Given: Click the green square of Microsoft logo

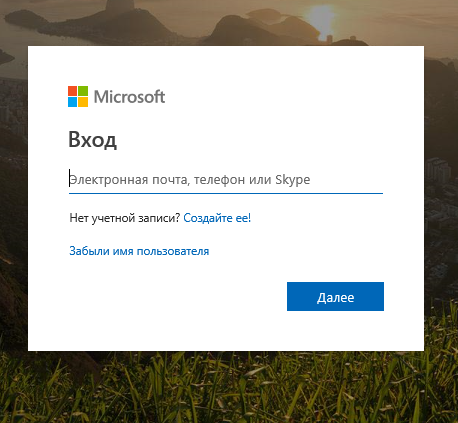Looking at the screenshot, I should 83,91.
